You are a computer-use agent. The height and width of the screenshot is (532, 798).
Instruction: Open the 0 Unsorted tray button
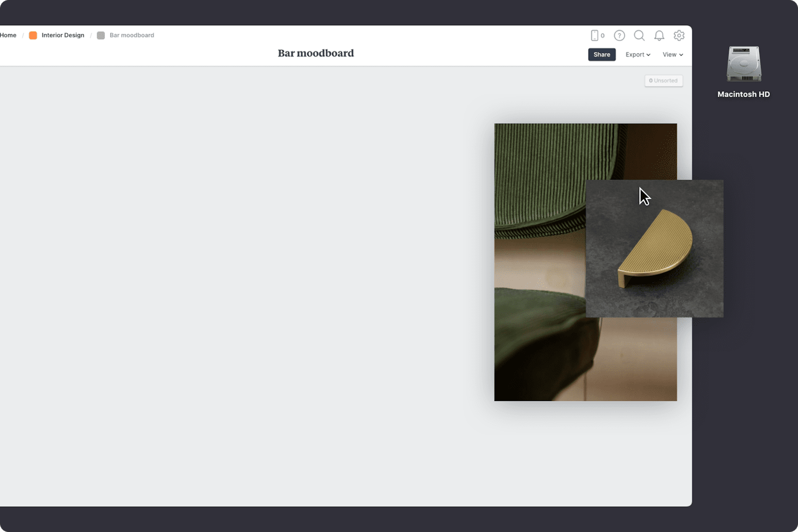(663, 81)
